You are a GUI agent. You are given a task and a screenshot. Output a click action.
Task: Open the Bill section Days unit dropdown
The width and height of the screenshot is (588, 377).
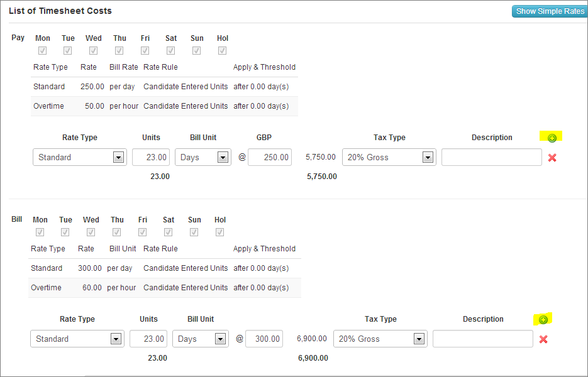coord(201,339)
